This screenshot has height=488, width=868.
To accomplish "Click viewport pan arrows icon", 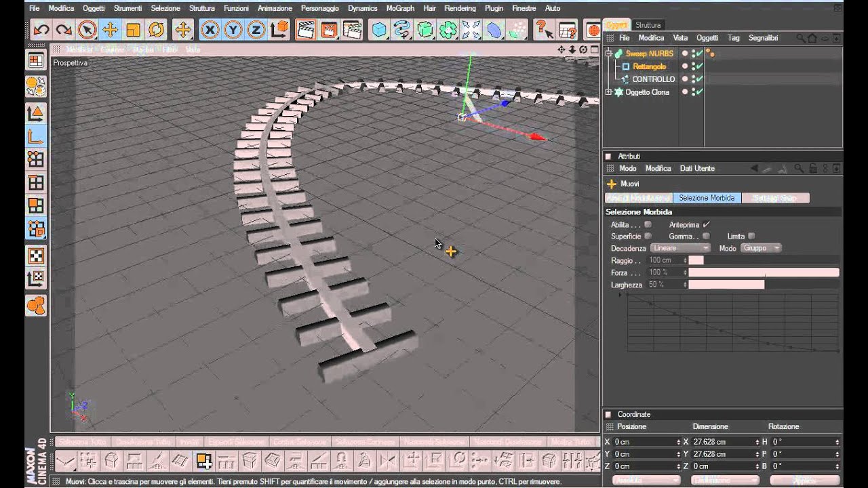I will tap(561, 49).
